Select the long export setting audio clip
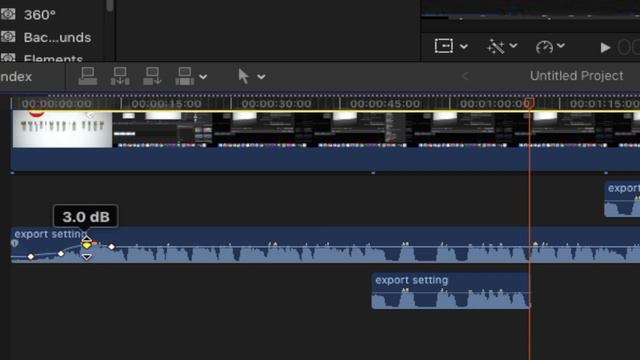The image size is (640, 360). pyautogui.click(x=325, y=245)
